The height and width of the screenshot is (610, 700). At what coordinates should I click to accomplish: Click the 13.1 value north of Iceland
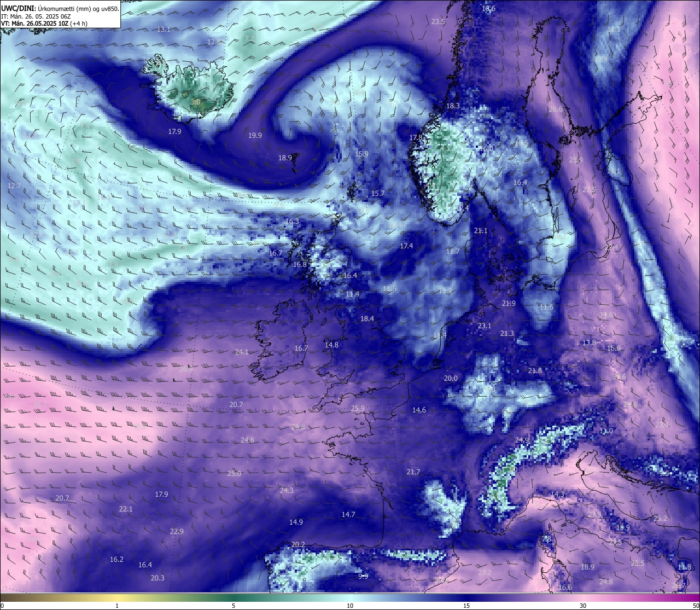(164, 29)
